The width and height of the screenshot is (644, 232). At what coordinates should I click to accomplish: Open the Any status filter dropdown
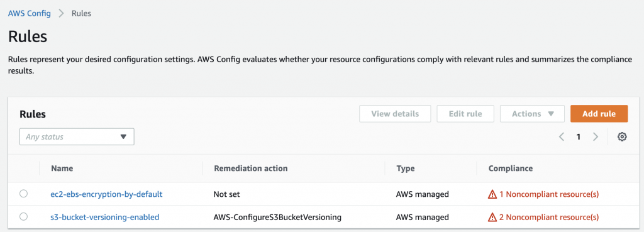click(77, 136)
